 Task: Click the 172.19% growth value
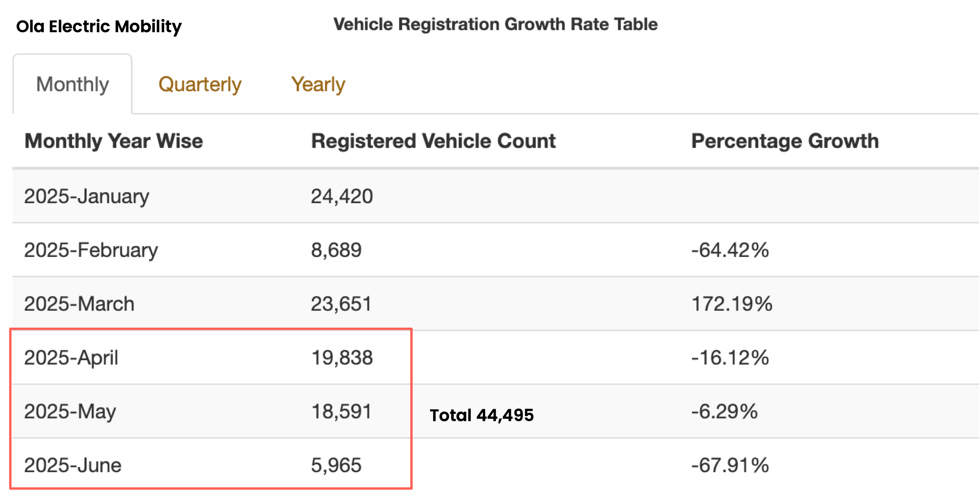[x=732, y=304]
